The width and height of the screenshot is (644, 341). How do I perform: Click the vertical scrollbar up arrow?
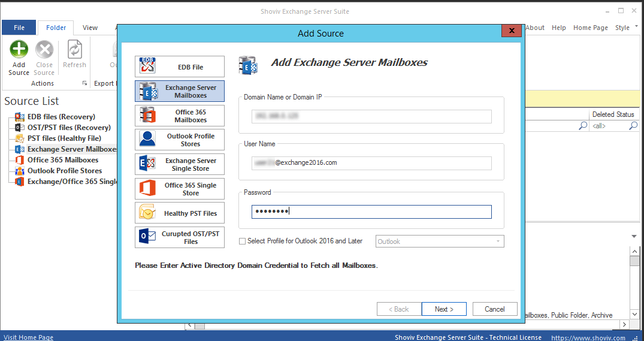pos(634,251)
